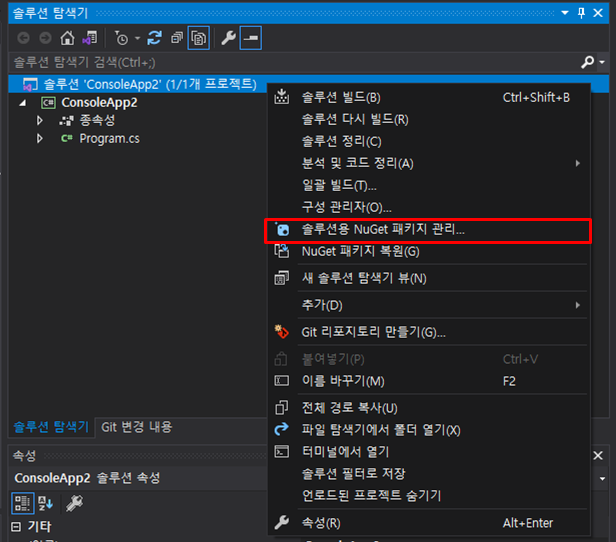Sort properties alphabetically with A-Z icon
This screenshot has height=542, width=616.
click(x=45, y=503)
